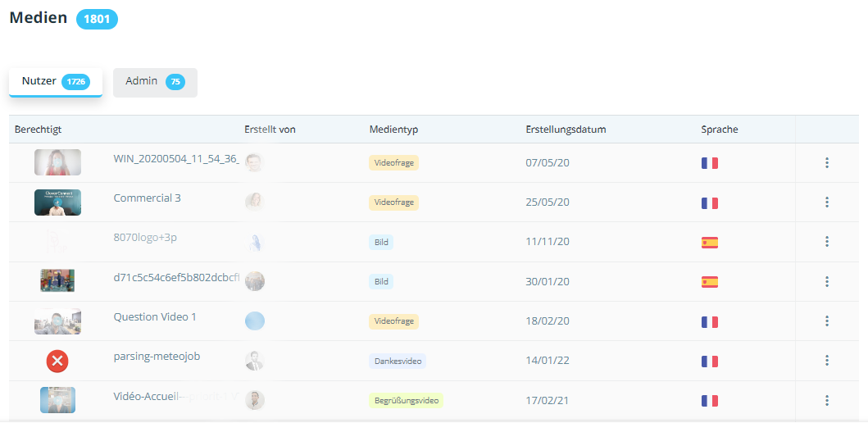Image resolution: width=868 pixels, height=423 pixels.
Task: Switch to the Admin tab
Action: click(155, 82)
